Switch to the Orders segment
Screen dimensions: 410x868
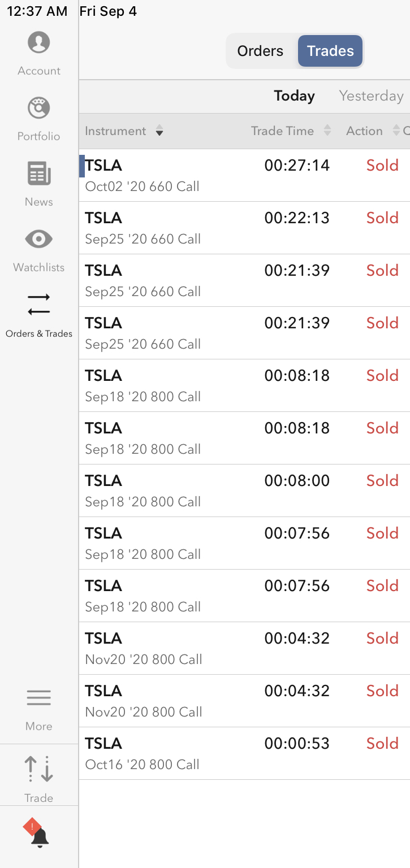coord(260,51)
